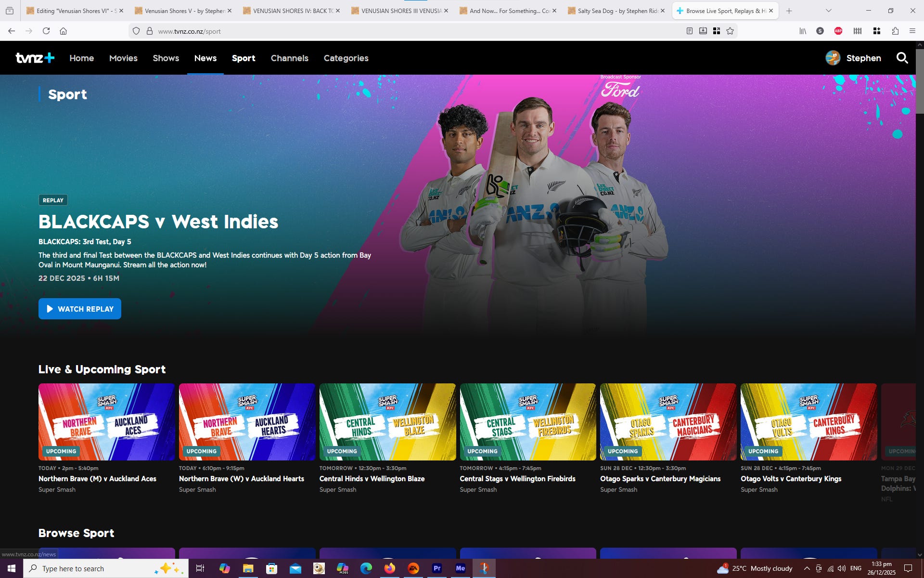Viewport: 924px width, 578px height.
Task: Open the search magnifier icon
Action: point(902,58)
